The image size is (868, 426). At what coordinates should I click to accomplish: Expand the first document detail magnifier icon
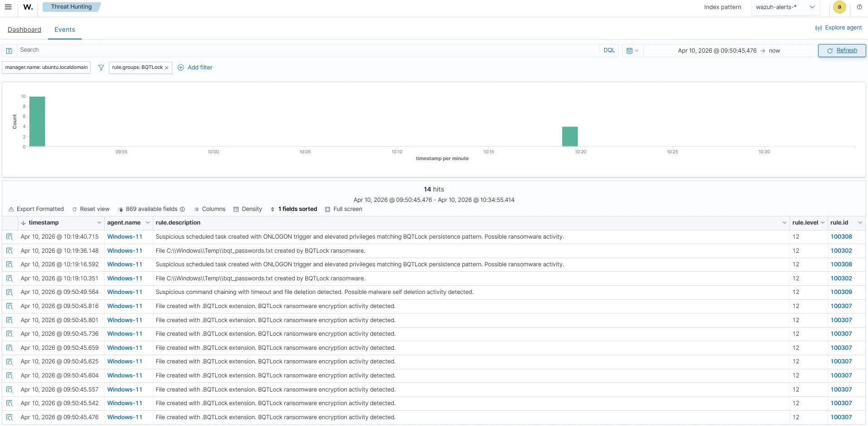coord(10,236)
